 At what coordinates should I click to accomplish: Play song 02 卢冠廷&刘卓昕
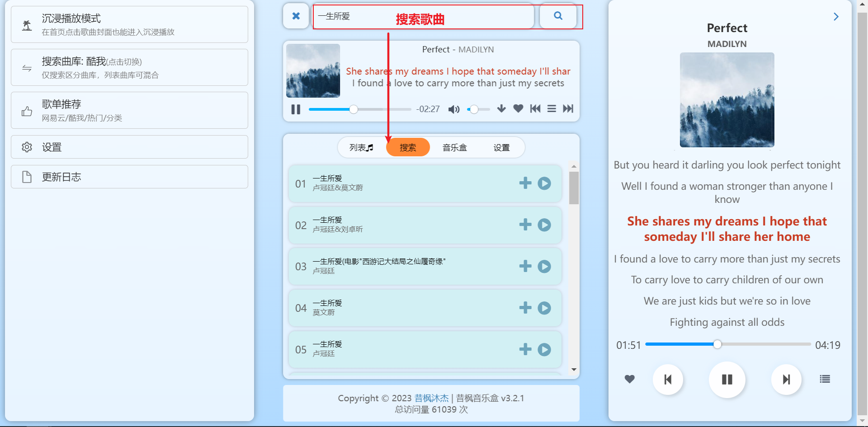point(544,225)
